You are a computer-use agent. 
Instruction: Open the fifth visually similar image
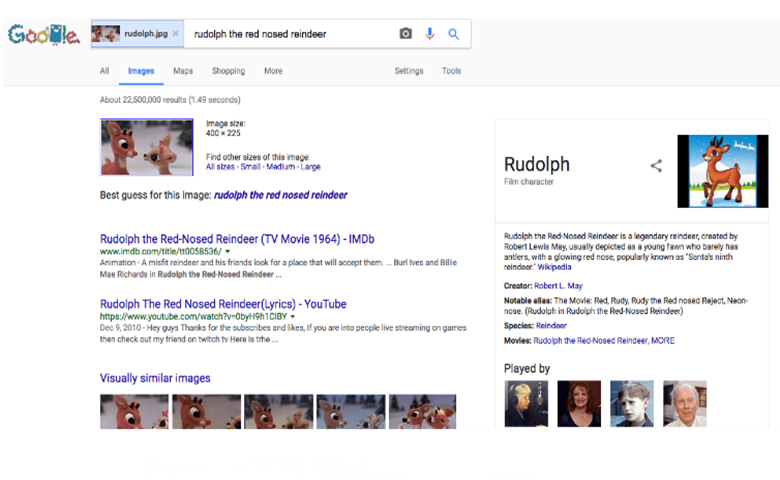pyautogui.click(x=422, y=411)
